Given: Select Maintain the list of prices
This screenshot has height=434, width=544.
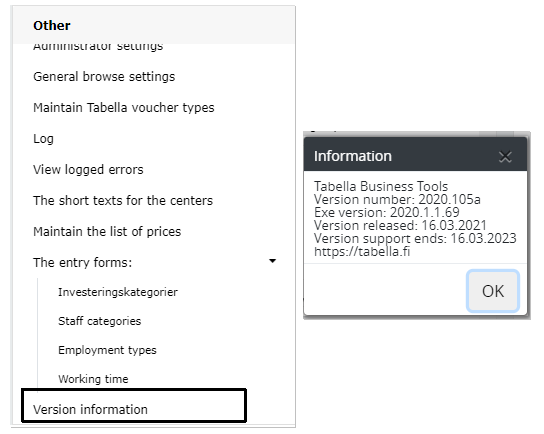Looking at the screenshot, I should click(x=107, y=231).
